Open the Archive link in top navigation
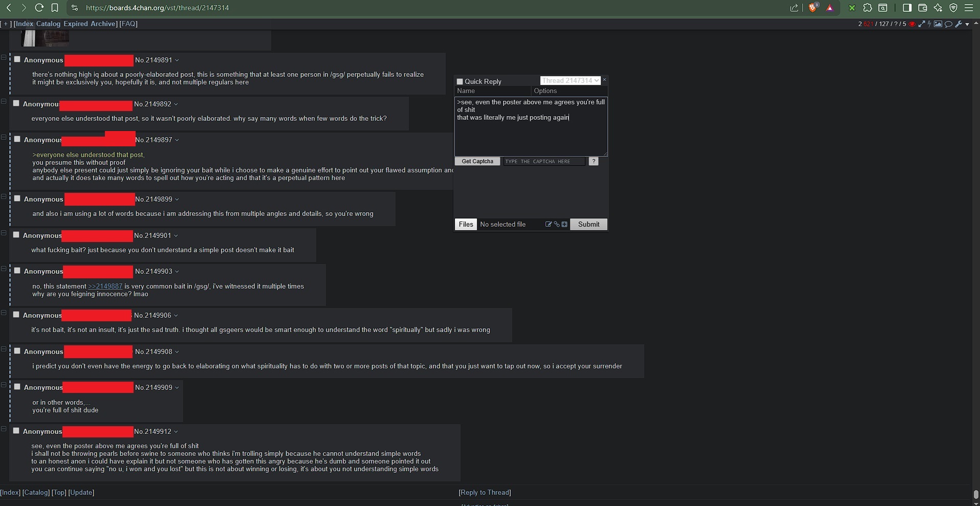Screen dimensions: 980x506 [103, 24]
